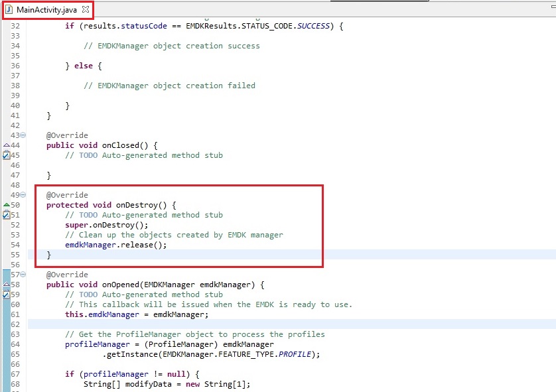Click the Java file icon on MainActivity tab
Viewport: 556px width, 392px height.
(9, 10)
